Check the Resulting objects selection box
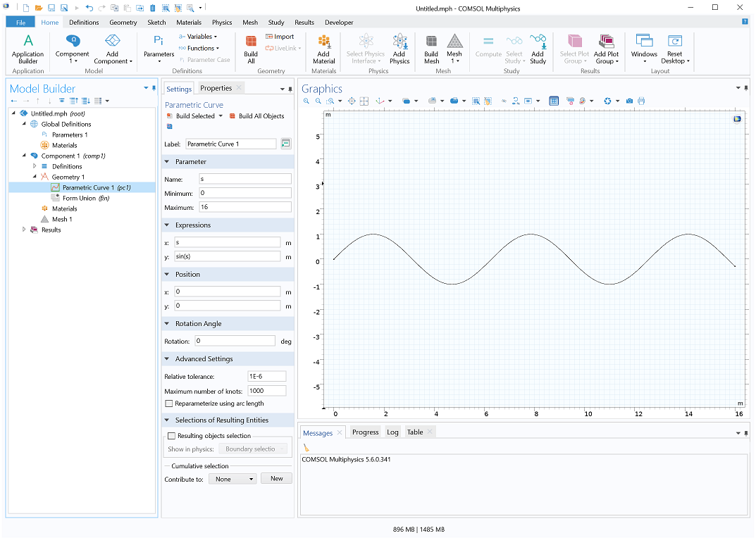756x538 pixels. 171,436
